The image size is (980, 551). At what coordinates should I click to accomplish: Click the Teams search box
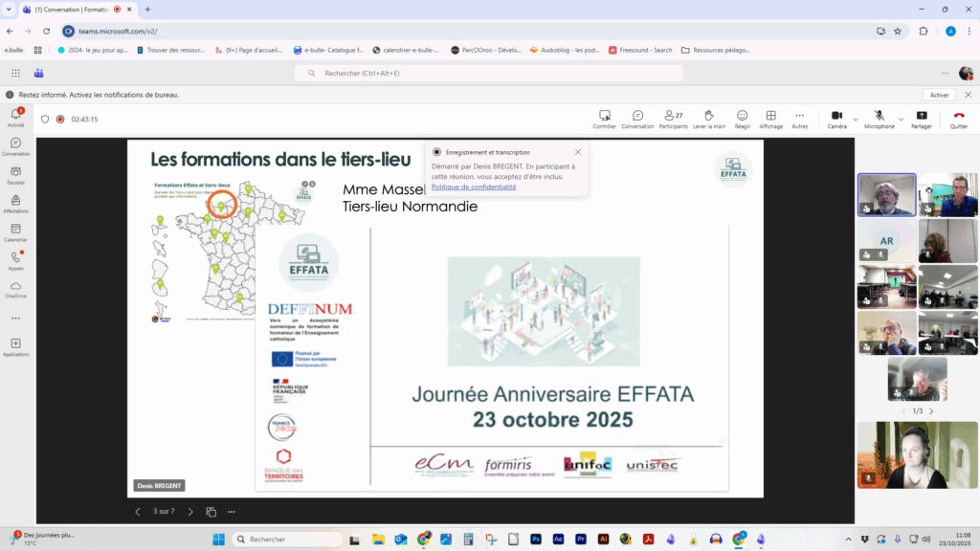coord(489,73)
